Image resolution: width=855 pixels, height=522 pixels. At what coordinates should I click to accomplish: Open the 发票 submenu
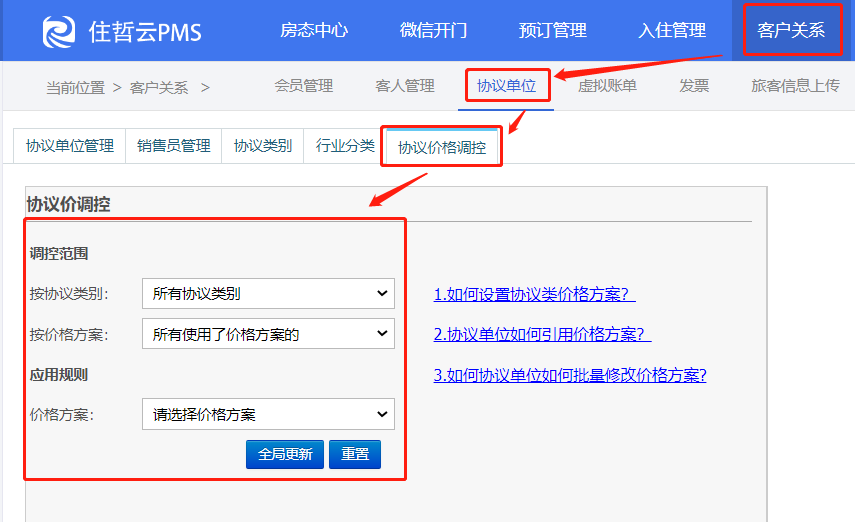(694, 86)
